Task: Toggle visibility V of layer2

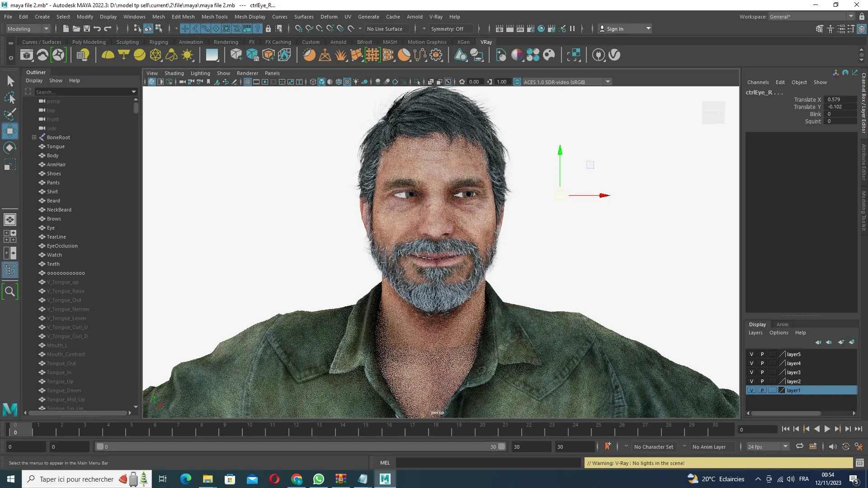Action: tap(751, 381)
